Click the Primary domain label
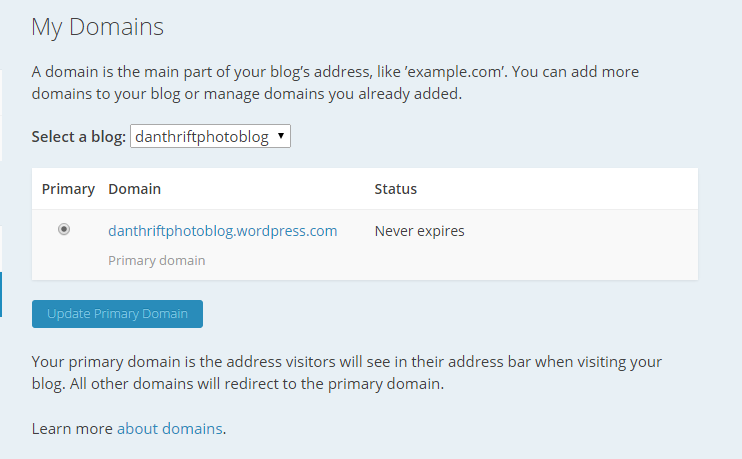 [x=157, y=261]
